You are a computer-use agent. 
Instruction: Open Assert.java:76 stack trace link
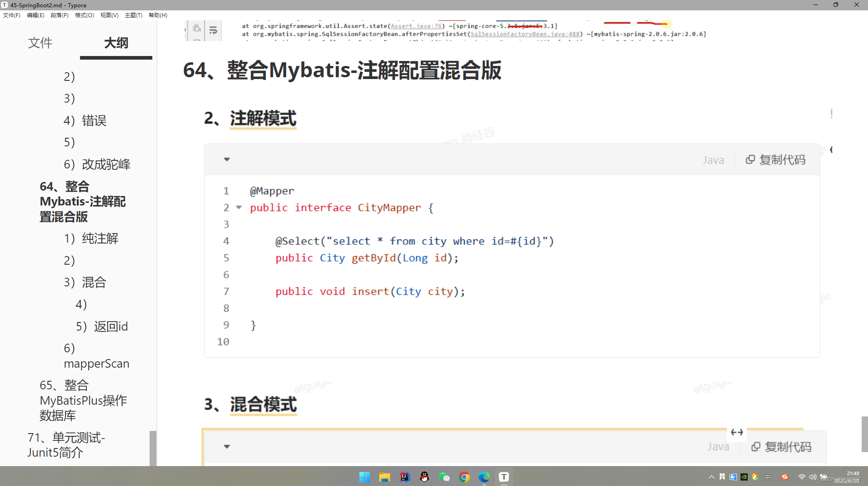416,26
